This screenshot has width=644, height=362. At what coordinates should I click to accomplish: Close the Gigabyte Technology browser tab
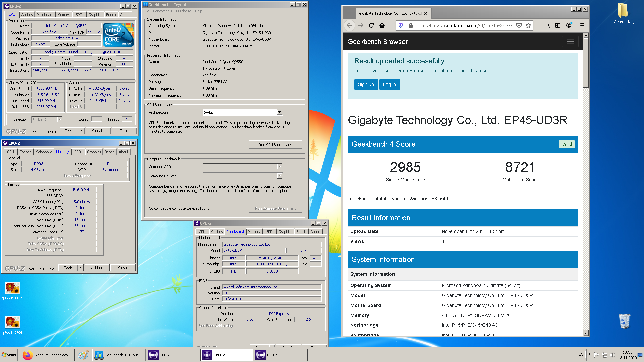point(426,13)
